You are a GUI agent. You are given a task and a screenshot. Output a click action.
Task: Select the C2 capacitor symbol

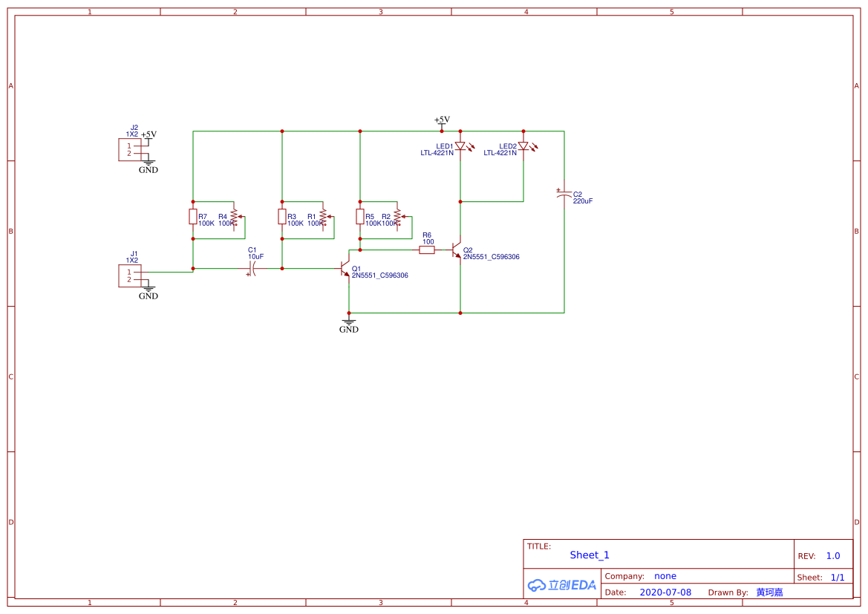click(564, 193)
